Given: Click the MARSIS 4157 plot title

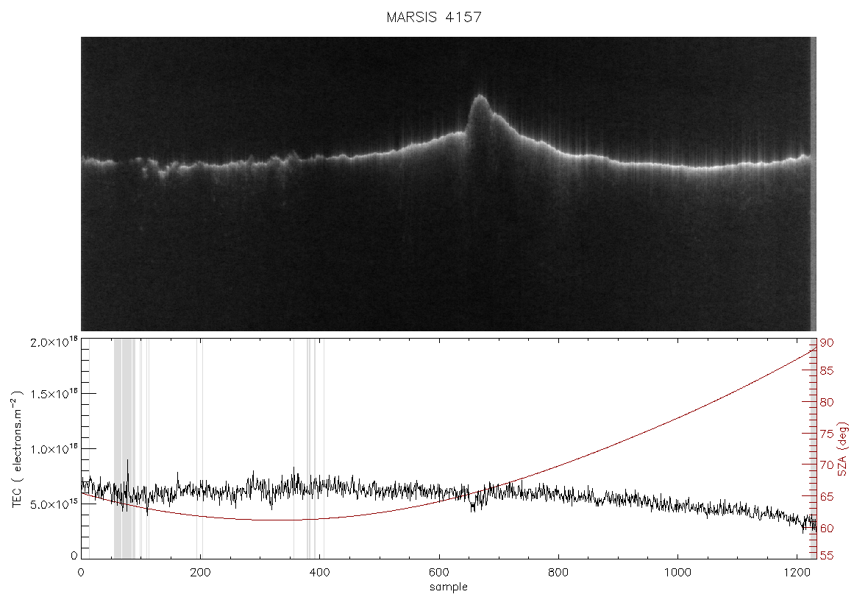Looking at the screenshot, I should click(434, 17).
